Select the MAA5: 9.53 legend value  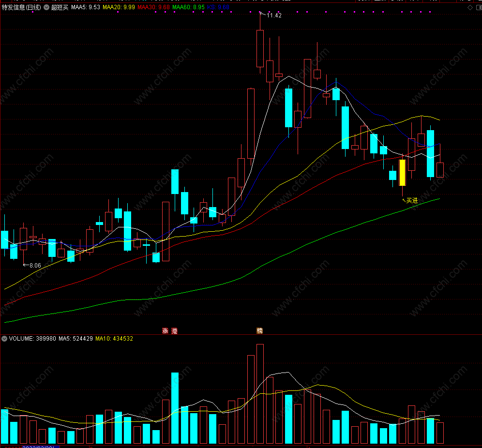coord(86,7)
